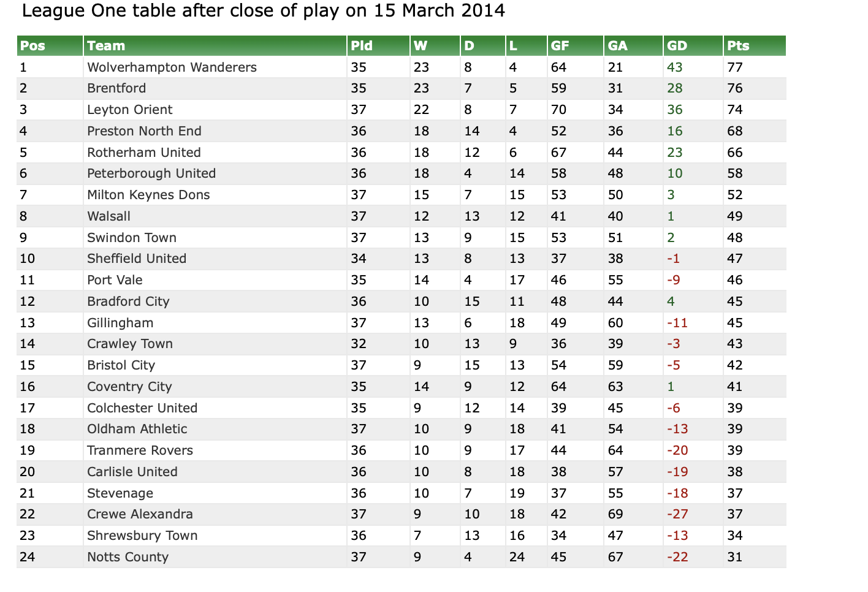This screenshot has height=592, width=868.
Task: Click Wolverhampton Wanderers team name
Action: 172,67
